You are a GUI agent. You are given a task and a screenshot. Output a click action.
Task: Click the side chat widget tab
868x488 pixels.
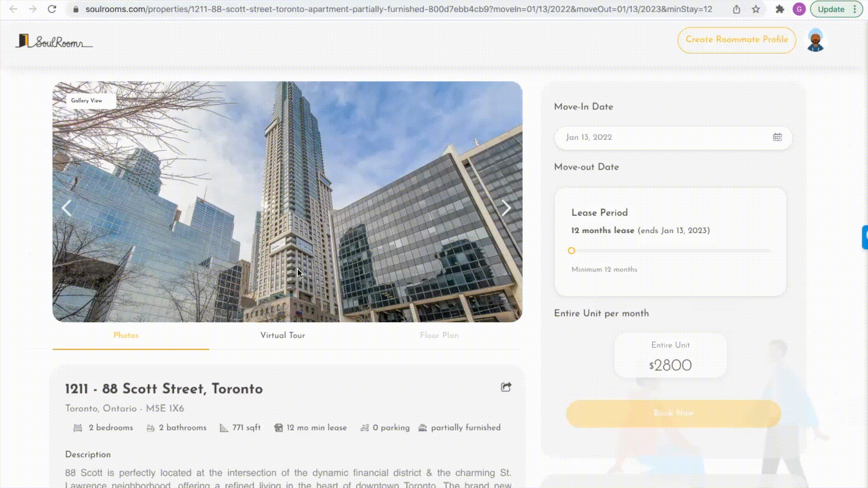coord(865,237)
